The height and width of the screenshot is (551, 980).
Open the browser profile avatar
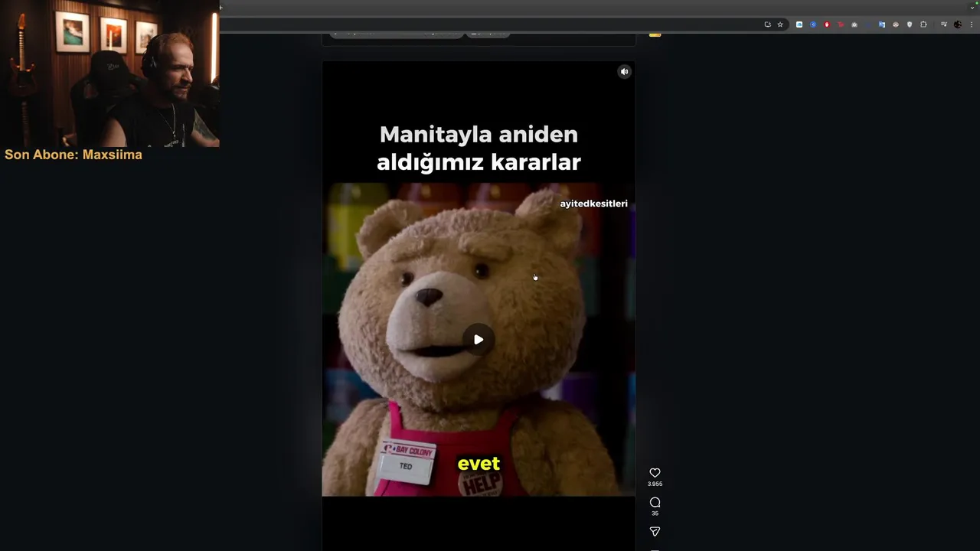pyautogui.click(x=958, y=24)
